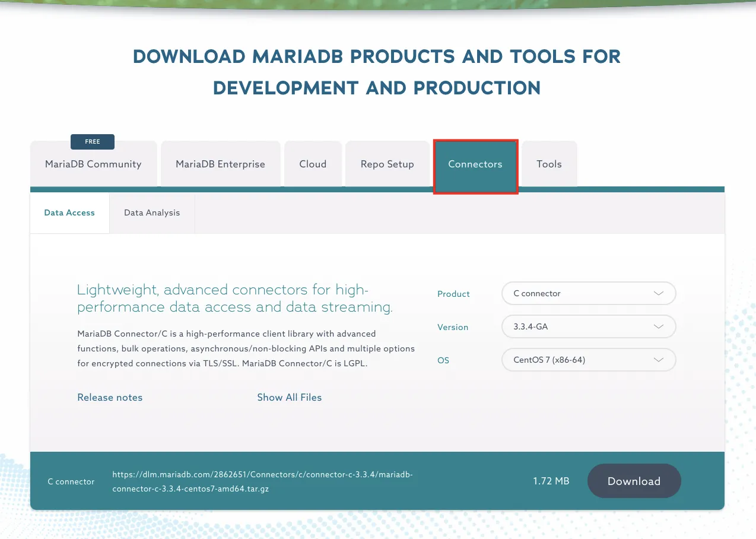
Task: Click the chevron arrow in the Product dropdown
Action: (658, 293)
